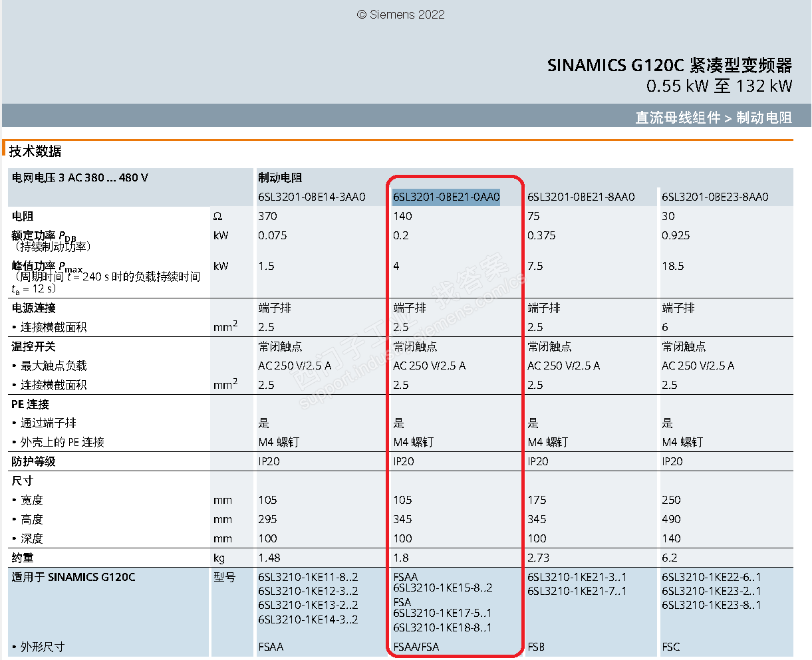Click model 6SL3210-1KE21-3..1
This screenshot has height=660, width=812.
(x=577, y=577)
